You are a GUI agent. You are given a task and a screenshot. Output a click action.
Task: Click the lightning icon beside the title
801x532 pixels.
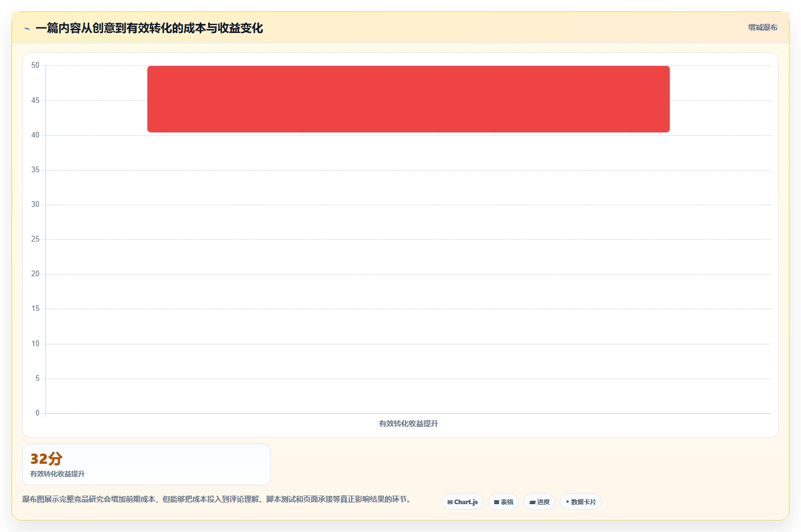27,28
